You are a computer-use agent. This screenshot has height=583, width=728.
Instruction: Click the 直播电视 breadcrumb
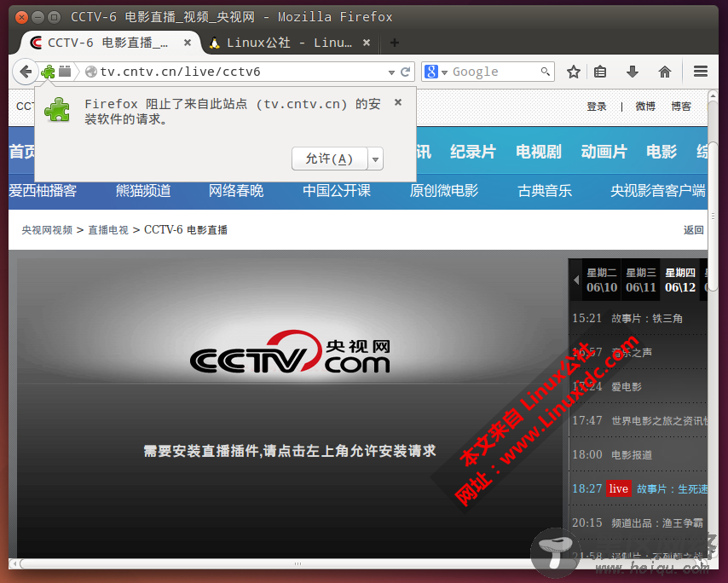[x=108, y=230]
